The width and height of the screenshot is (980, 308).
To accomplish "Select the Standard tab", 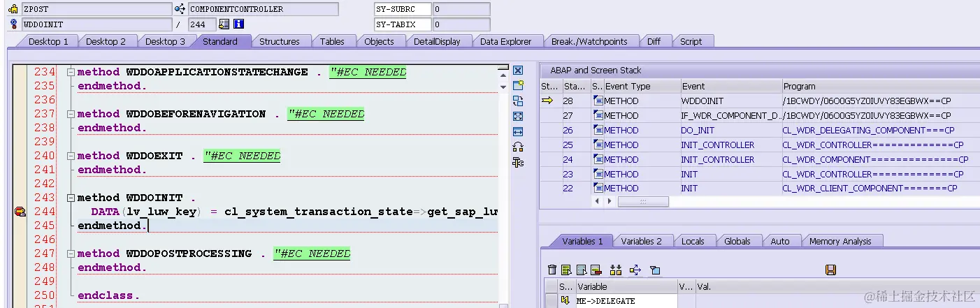I will (x=220, y=41).
